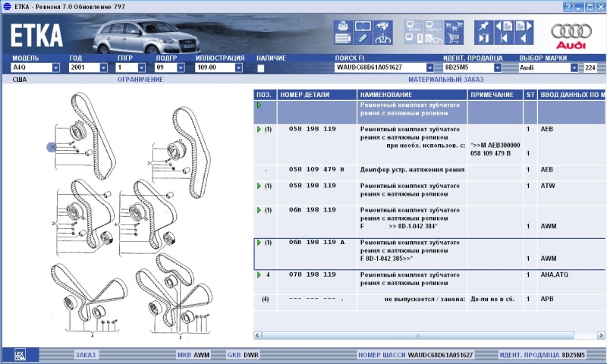Click the LexCom logo in status bar

coord(20,355)
